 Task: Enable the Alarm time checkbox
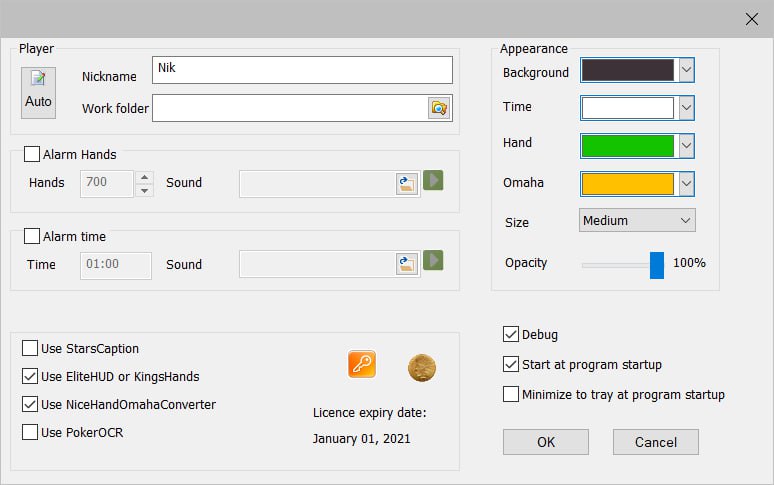32,236
